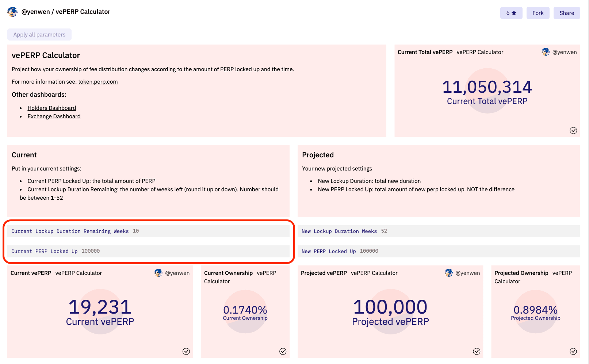Click @yenwen on Current vePERP card
Viewport: 589px width, 364px height.
(177, 273)
